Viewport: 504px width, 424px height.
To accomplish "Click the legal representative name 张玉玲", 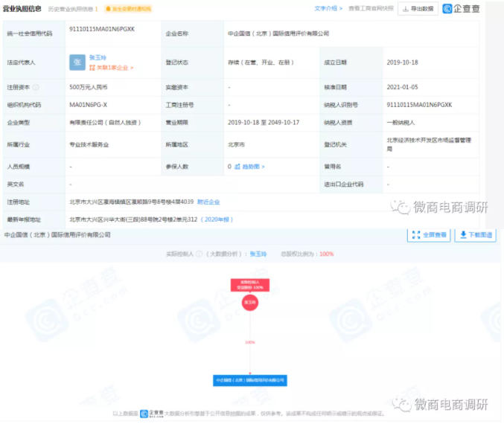I will (x=98, y=57).
